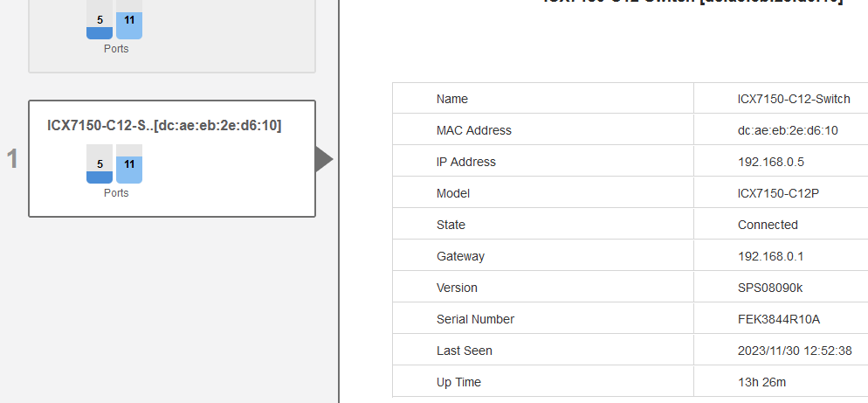
Task: Click the 5-port icon in the top switch card
Action: pos(100,22)
